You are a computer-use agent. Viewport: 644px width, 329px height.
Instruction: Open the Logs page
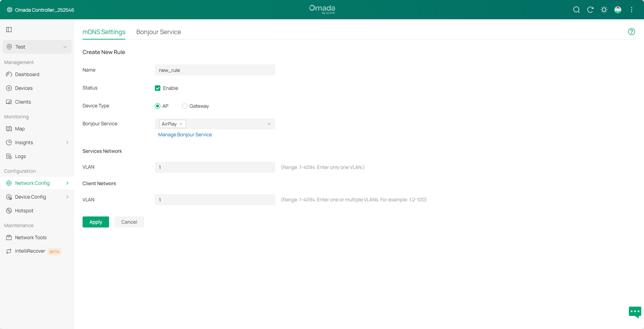click(x=20, y=156)
